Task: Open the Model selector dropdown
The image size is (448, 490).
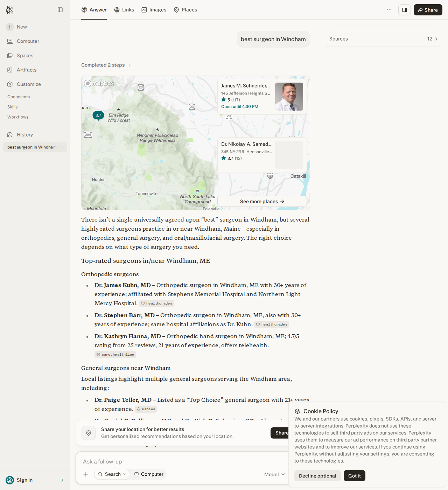Action: (275, 474)
